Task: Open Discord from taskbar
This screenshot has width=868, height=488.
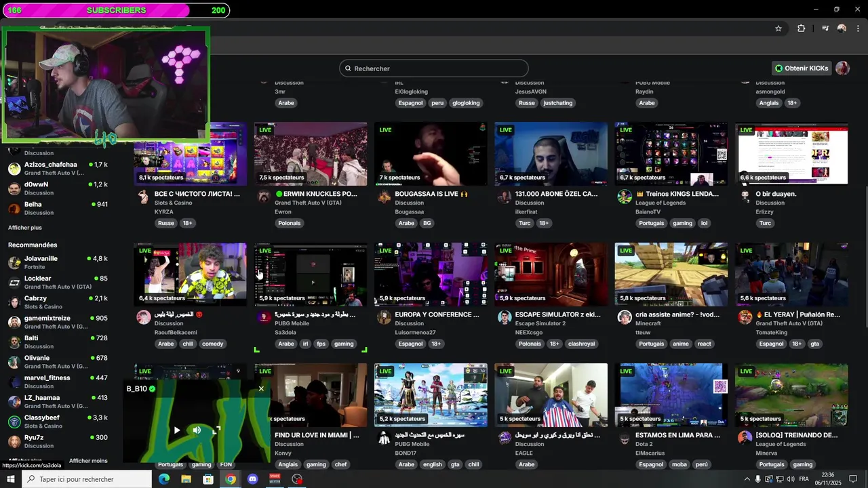Action: click(253, 479)
